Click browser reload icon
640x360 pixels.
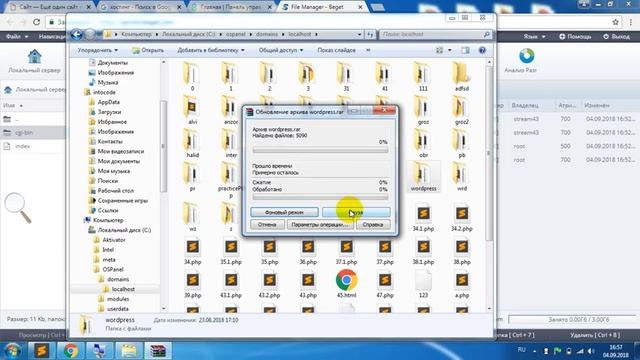pos(36,22)
